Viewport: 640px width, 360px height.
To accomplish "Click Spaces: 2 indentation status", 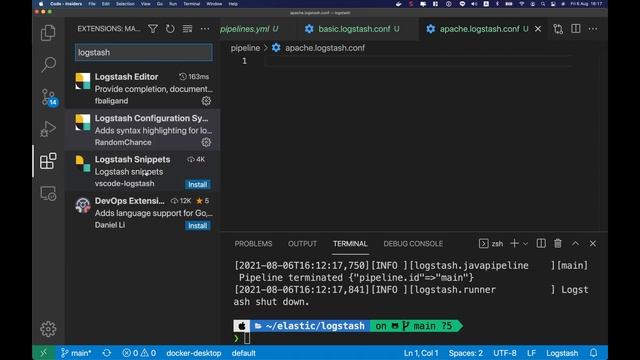I will (x=466, y=353).
